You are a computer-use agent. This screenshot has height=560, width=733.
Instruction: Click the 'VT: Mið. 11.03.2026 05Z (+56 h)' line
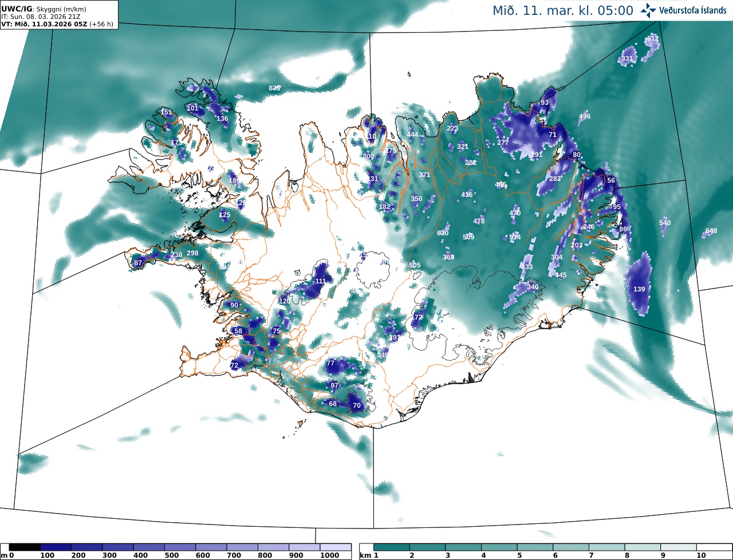tap(58, 23)
